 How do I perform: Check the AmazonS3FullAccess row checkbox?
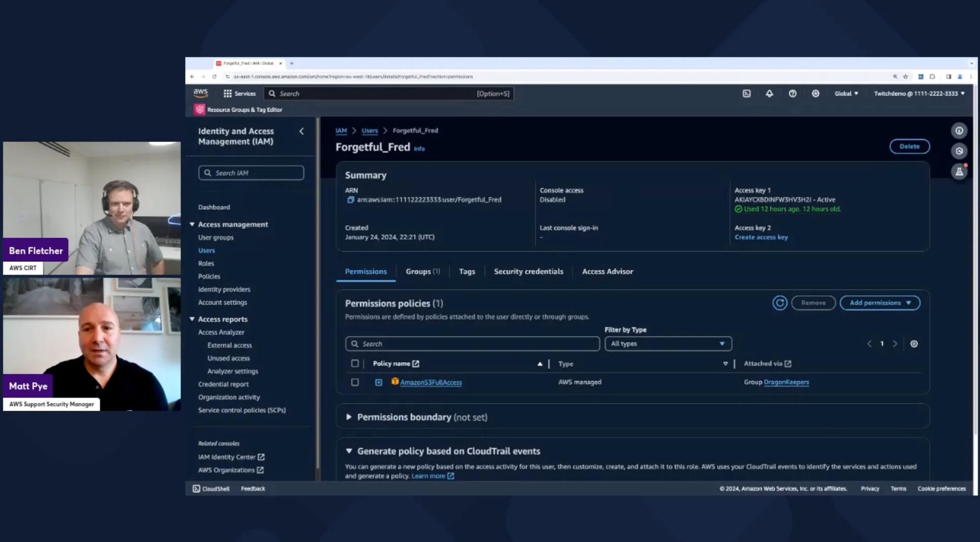355,382
